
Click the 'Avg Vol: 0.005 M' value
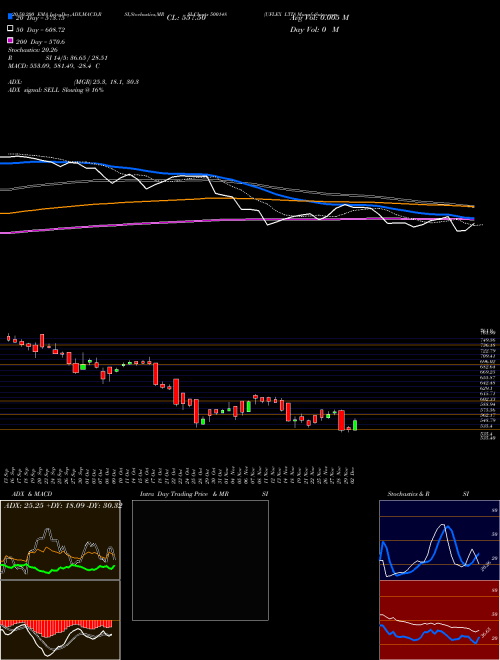[319, 18]
